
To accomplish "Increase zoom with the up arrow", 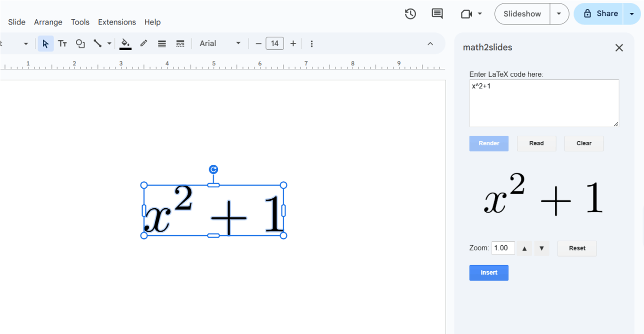I will pos(524,248).
